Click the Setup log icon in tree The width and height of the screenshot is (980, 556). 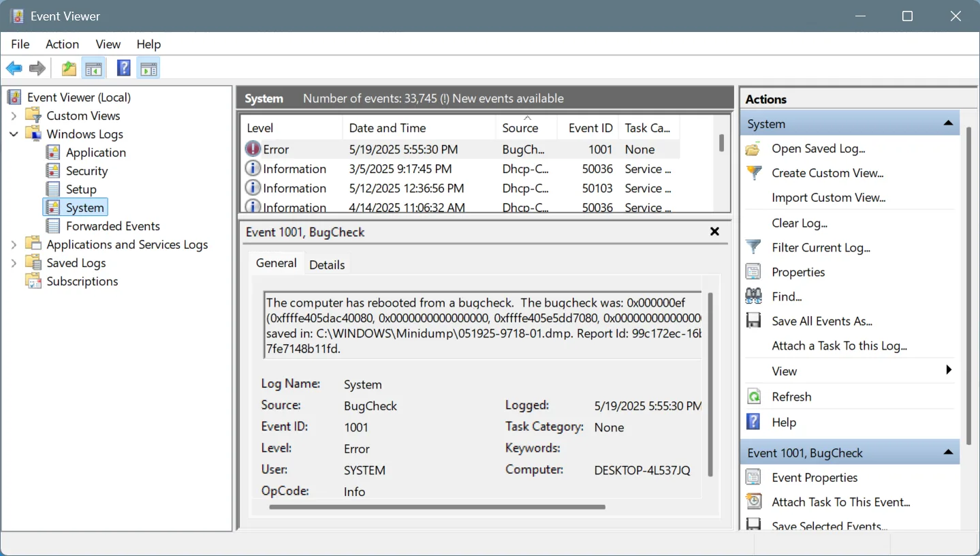pos(53,189)
